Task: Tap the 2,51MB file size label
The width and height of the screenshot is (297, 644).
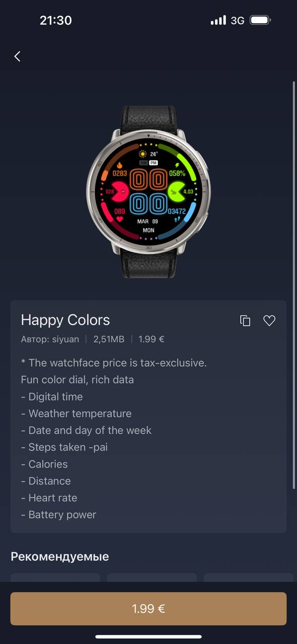Action: coord(109,339)
